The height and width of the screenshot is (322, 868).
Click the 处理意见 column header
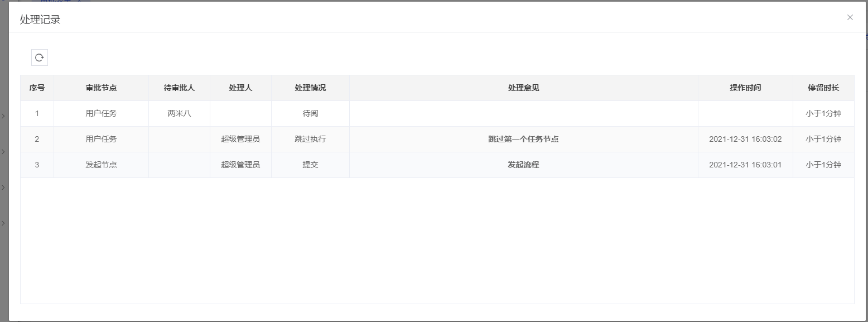point(524,88)
